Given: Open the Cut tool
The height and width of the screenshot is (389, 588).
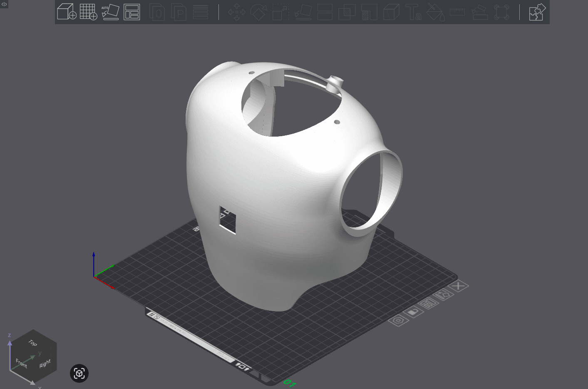Looking at the screenshot, I should pos(325,12).
